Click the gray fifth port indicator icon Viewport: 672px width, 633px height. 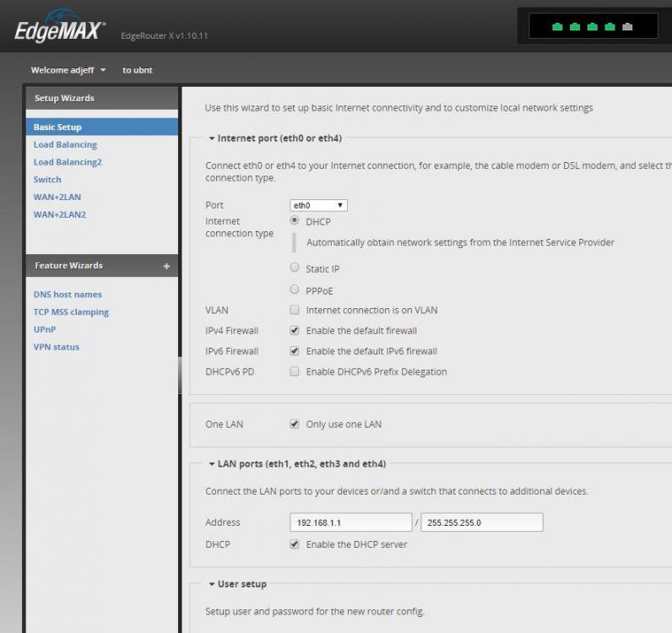click(626, 27)
